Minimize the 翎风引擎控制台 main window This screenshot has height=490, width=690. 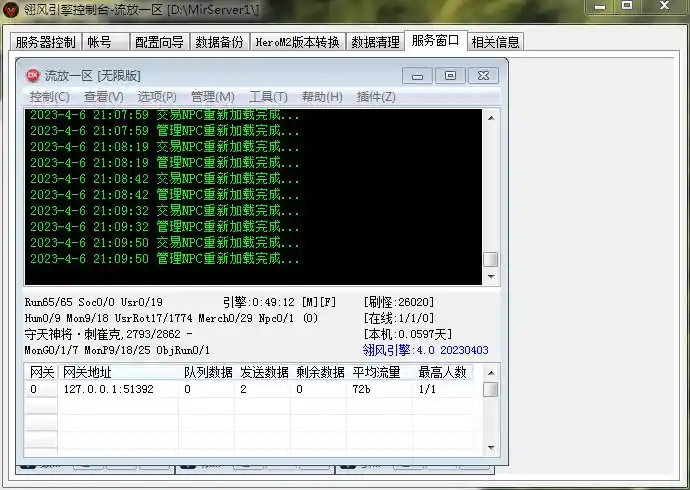point(599,7)
